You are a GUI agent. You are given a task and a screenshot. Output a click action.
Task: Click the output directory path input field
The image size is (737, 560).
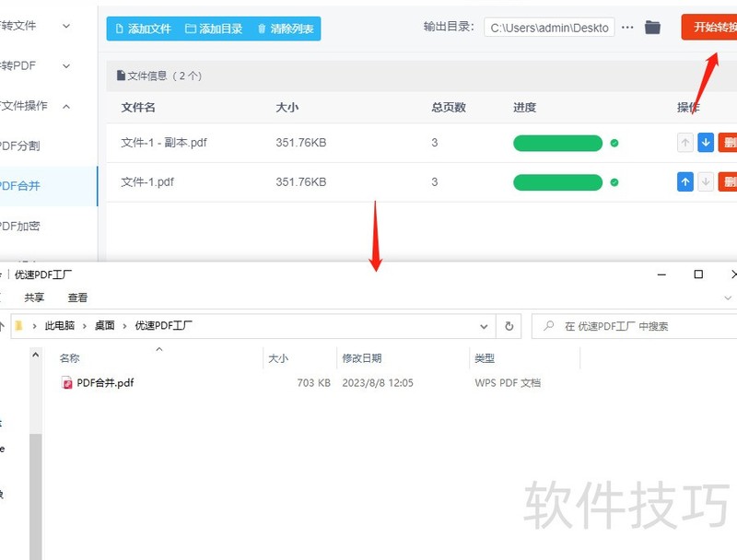pos(548,27)
